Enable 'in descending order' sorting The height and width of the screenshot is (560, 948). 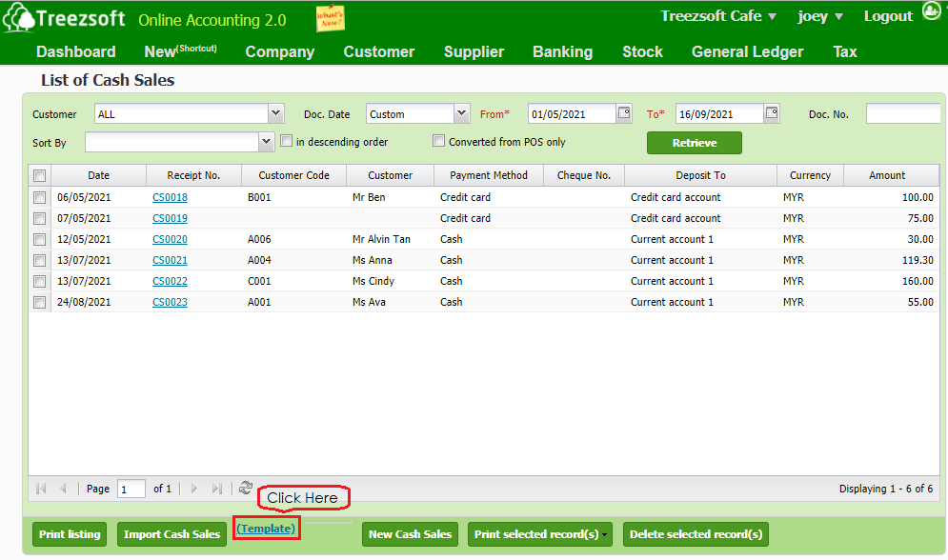pyautogui.click(x=286, y=140)
